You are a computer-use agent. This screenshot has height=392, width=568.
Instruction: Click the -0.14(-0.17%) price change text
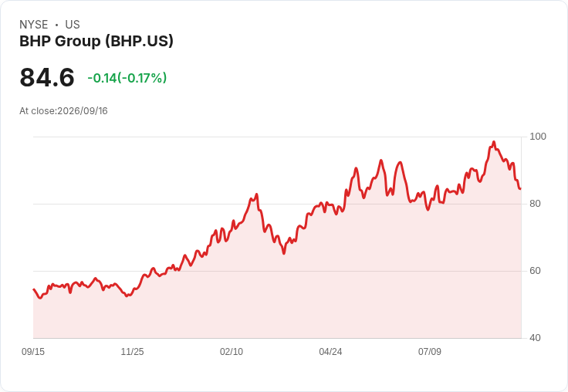tap(127, 78)
